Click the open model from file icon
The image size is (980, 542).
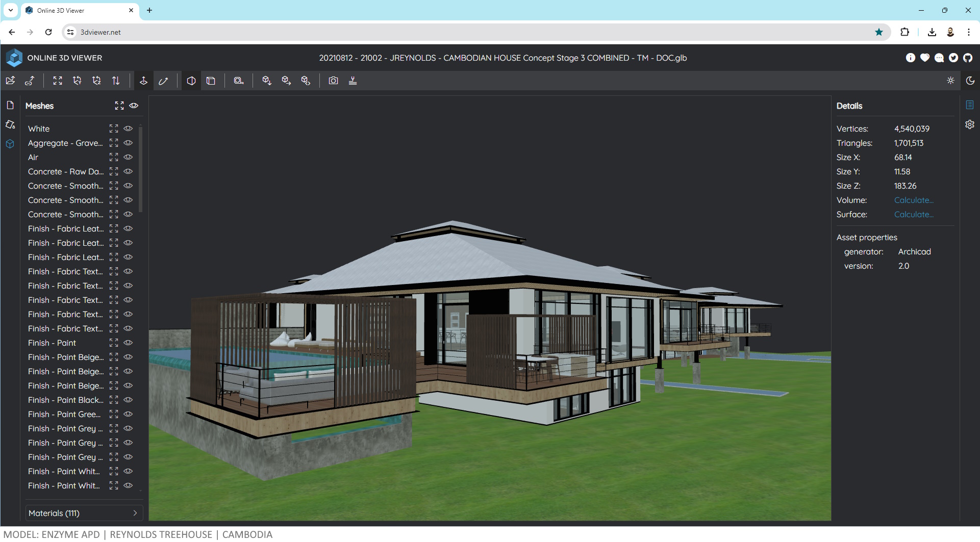pos(10,81)
